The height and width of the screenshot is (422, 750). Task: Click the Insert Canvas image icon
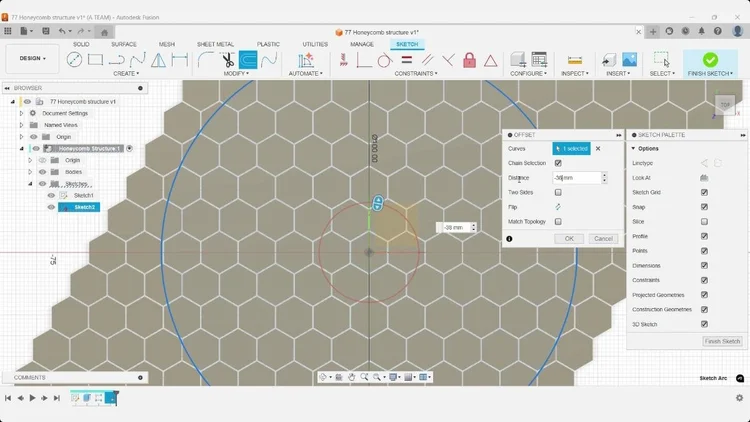(629, 60)
